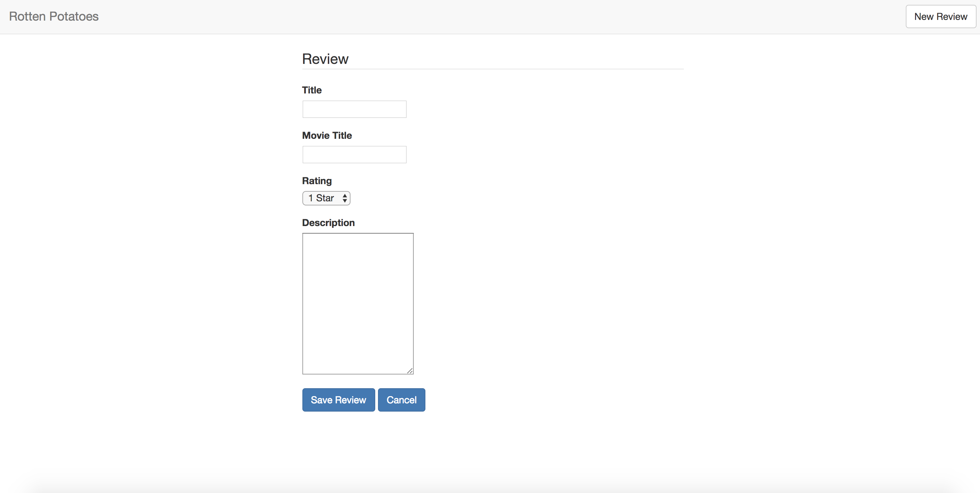This screenshot has width=980, height=493.
Task: Click the Rating label
Action: (316, 181)
